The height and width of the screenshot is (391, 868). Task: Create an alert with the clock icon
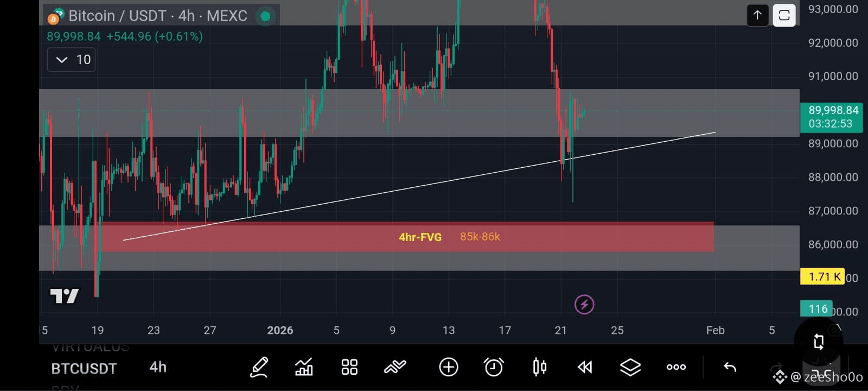494,367
